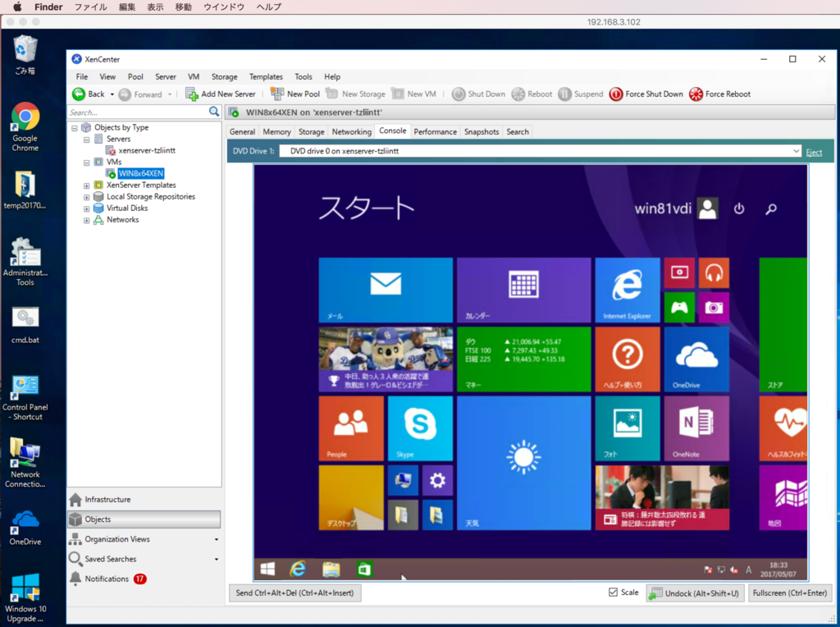Click the power icon on Start screen

point(739,208)
